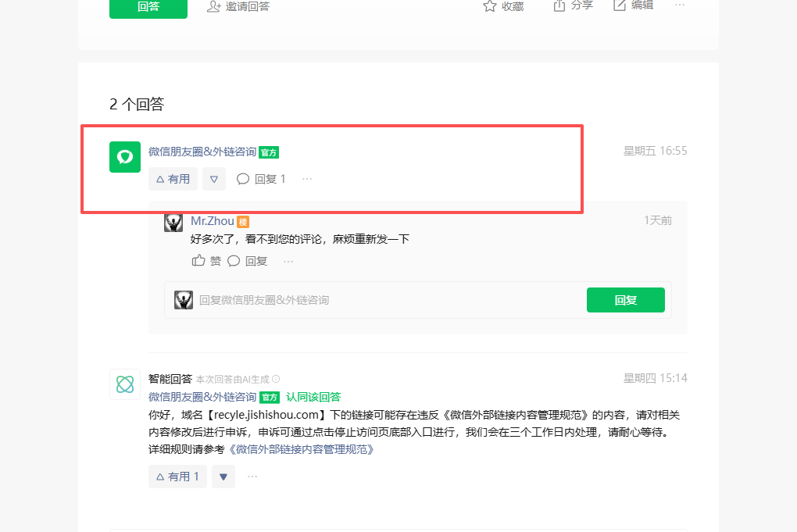
Task: Click the 分享 share icon
Action: pyautogui.click(x=559, y=5)
